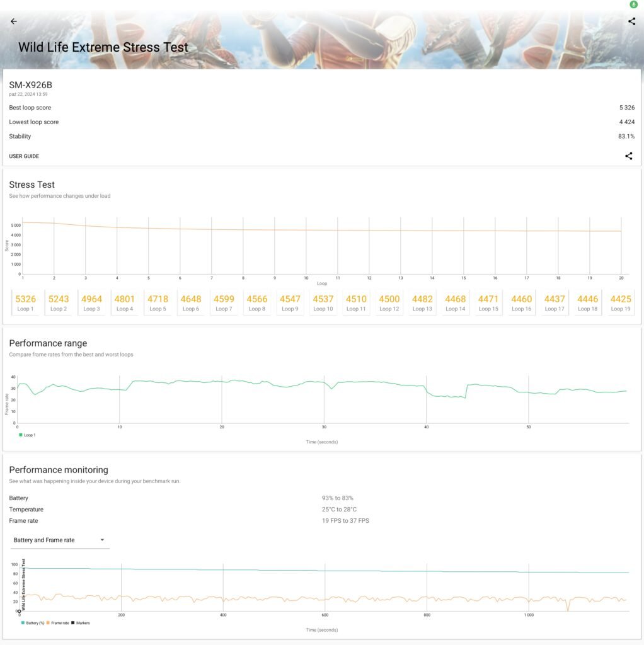Click Stability value 83.1%
This screenshot has width=644, height=645.
coord(626,137)
